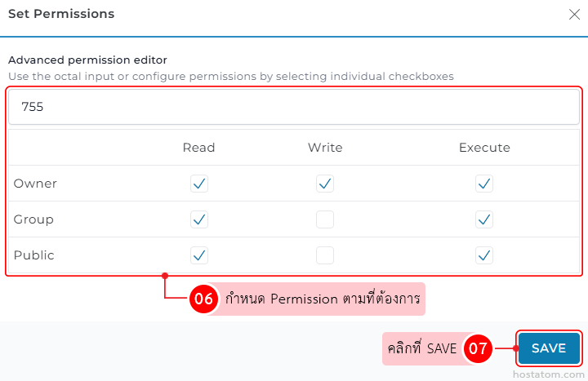Toggle Group Execute checkbox

tap(484, 219)
